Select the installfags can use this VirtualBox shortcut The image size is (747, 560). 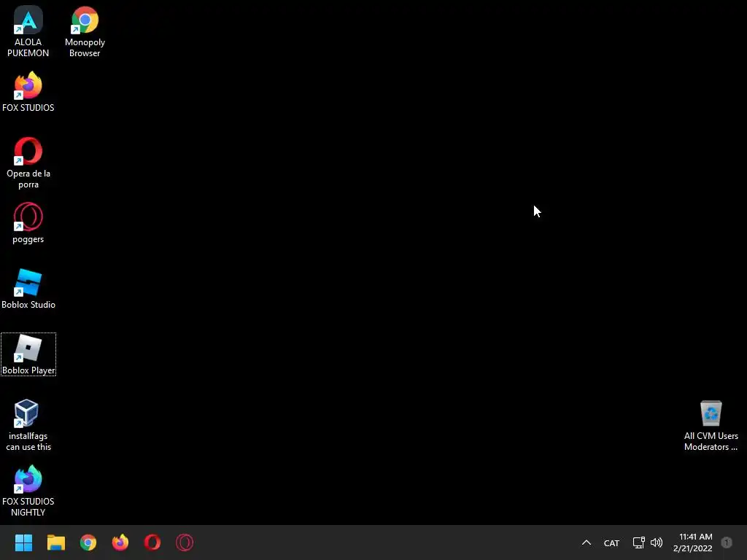pos(28,425)
